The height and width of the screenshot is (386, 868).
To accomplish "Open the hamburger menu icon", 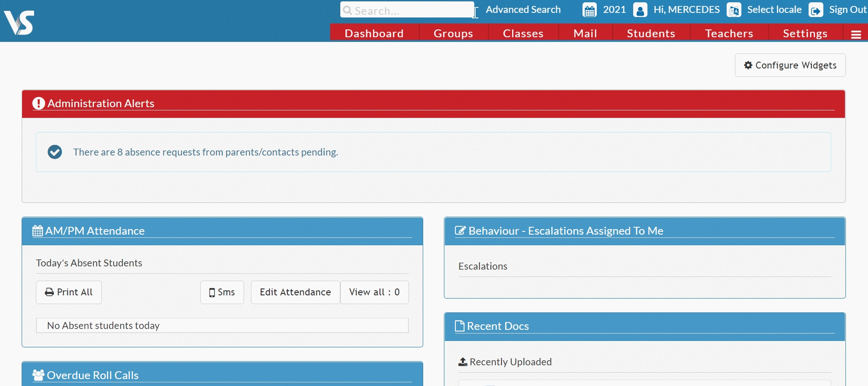I will click(x=856, y=35).
